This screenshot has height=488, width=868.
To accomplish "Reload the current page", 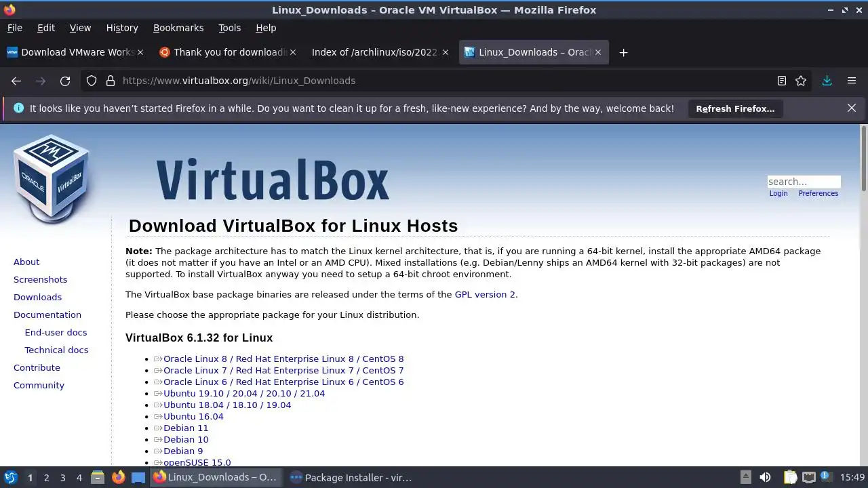I will pos(65,81).
